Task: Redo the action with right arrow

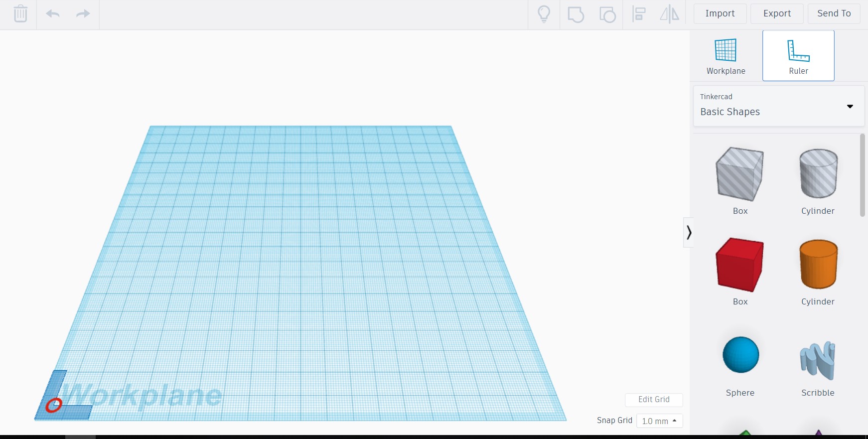Action: [x=83, y=13]
